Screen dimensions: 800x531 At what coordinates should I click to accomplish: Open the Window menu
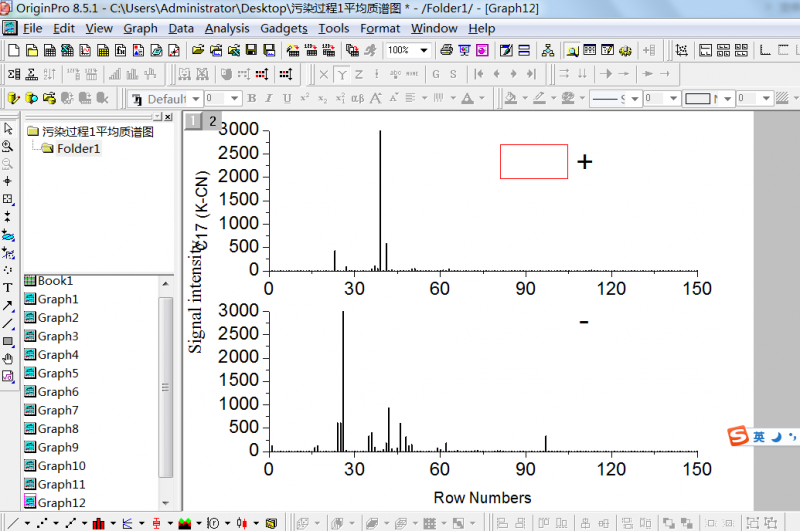434,29
